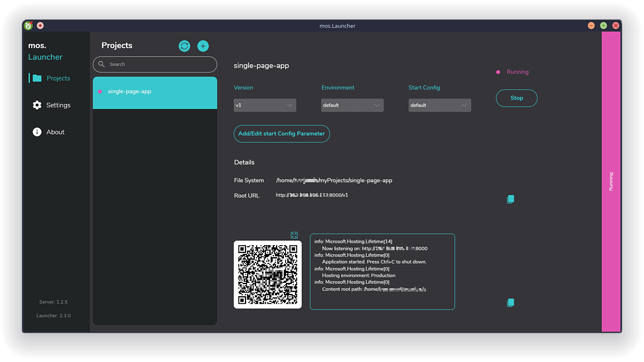Open the Projects folder icon in sidebar
The width and height of the screenshot is (644, 362).
(x=37, y=78)
